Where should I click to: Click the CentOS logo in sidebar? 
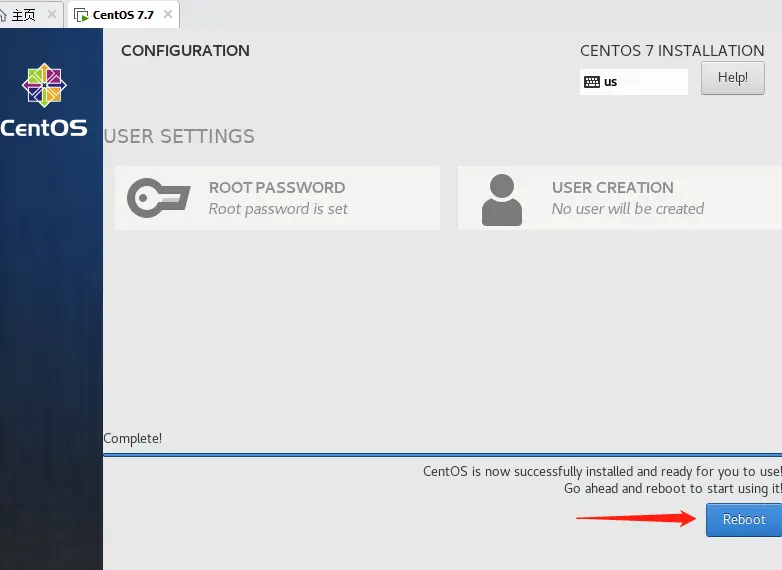[x=44, y=85]
